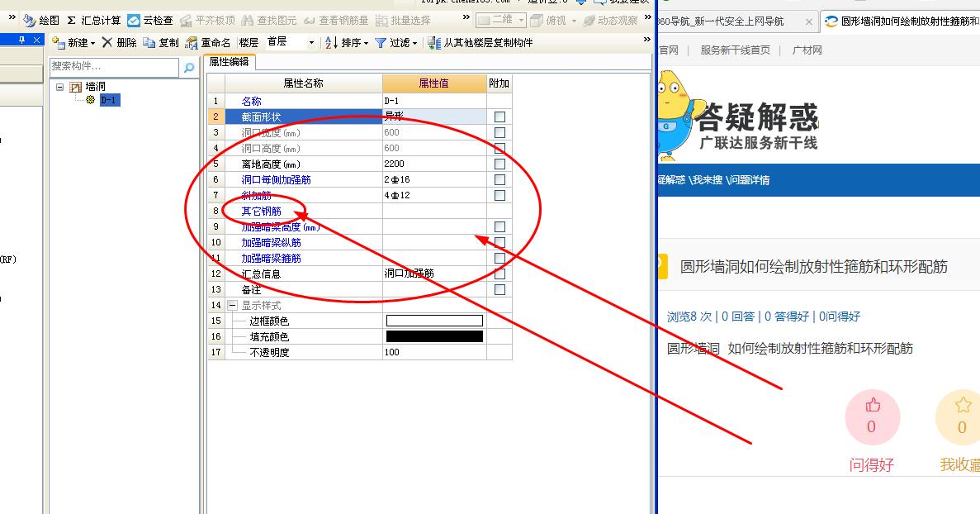Select the D-1 component gear icon
The width and height of the screenshot is (980, 514).
tap(91, 99)
